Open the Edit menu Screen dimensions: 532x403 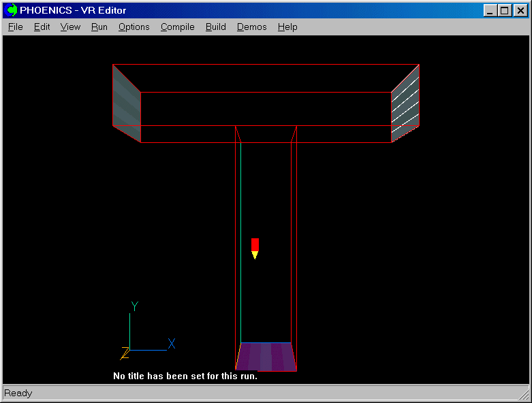pos(42,27)
